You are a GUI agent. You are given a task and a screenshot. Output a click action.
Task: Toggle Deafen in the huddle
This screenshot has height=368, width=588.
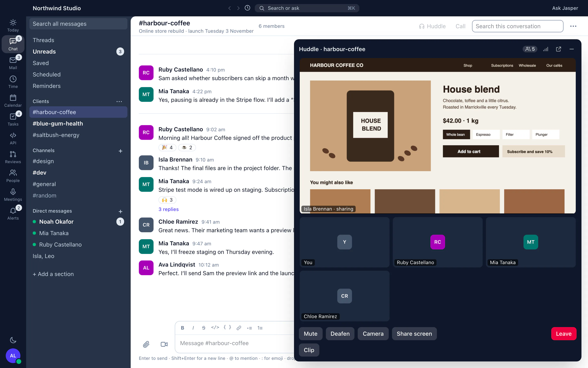coord(340,333)
